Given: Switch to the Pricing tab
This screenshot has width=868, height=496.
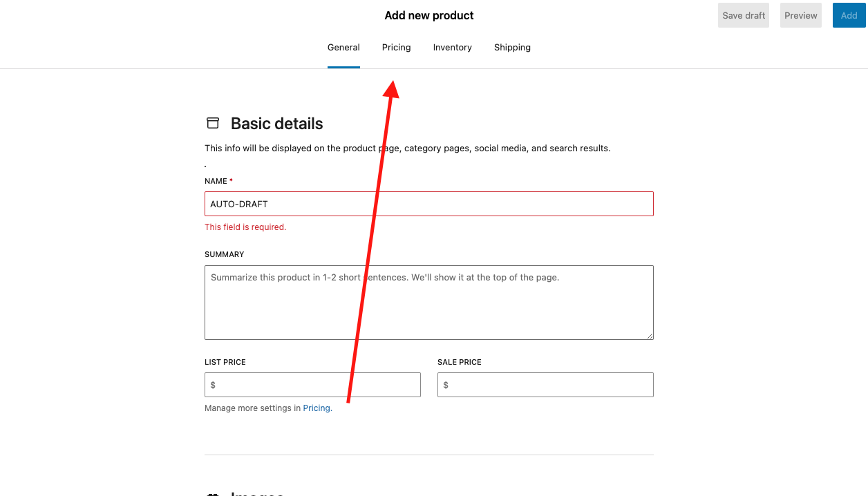Looking at the screenshot, I should (396, 47).
